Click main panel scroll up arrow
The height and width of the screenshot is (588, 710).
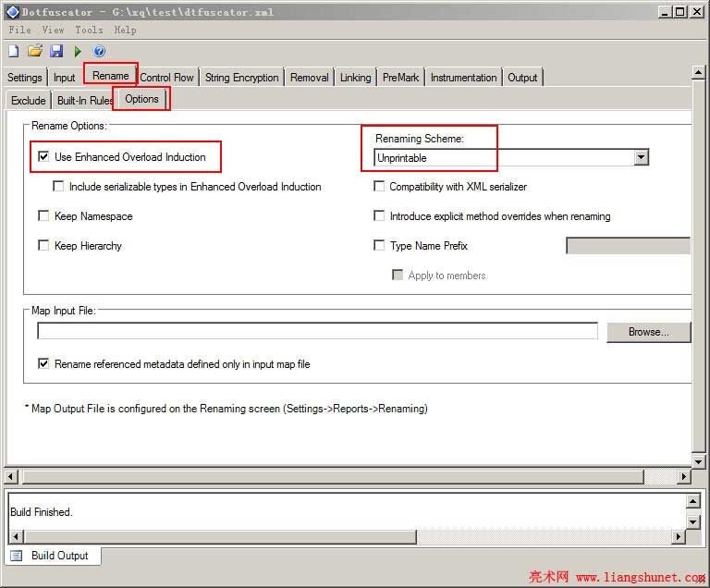click(x=698, y=72)
